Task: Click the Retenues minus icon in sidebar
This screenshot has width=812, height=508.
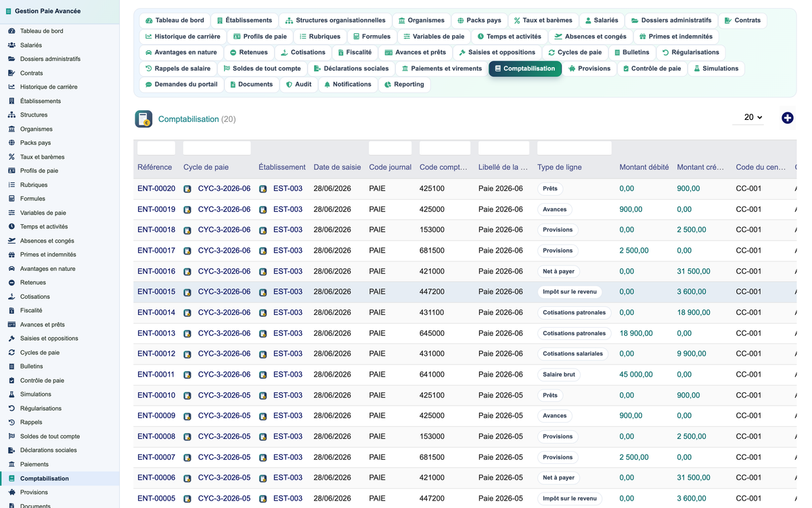Action: pyautogui.click(x=12, y=282)
